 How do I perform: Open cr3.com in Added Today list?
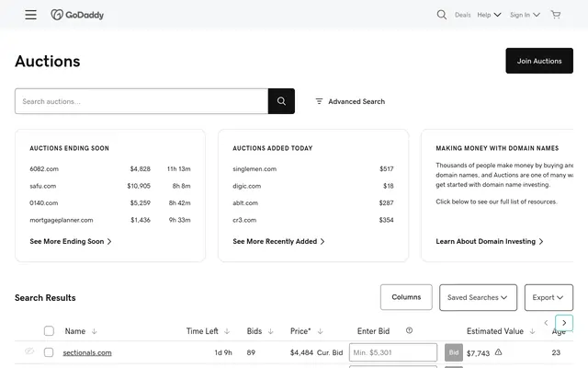244,220
